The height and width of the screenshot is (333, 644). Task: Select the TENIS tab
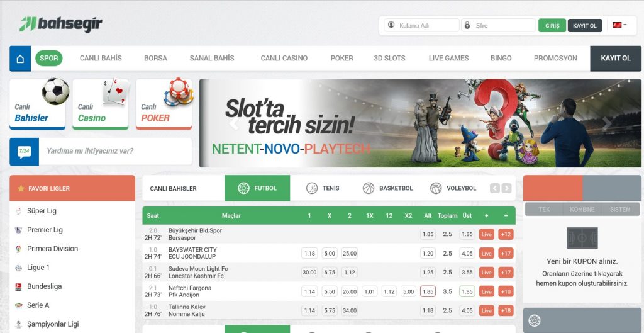click(x=323, y=188)
